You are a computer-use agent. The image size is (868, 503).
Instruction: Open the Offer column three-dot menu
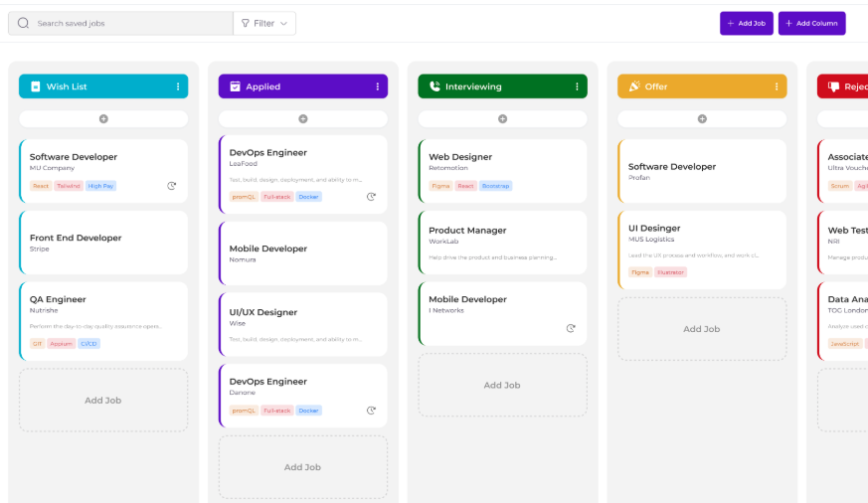point(777,86)
